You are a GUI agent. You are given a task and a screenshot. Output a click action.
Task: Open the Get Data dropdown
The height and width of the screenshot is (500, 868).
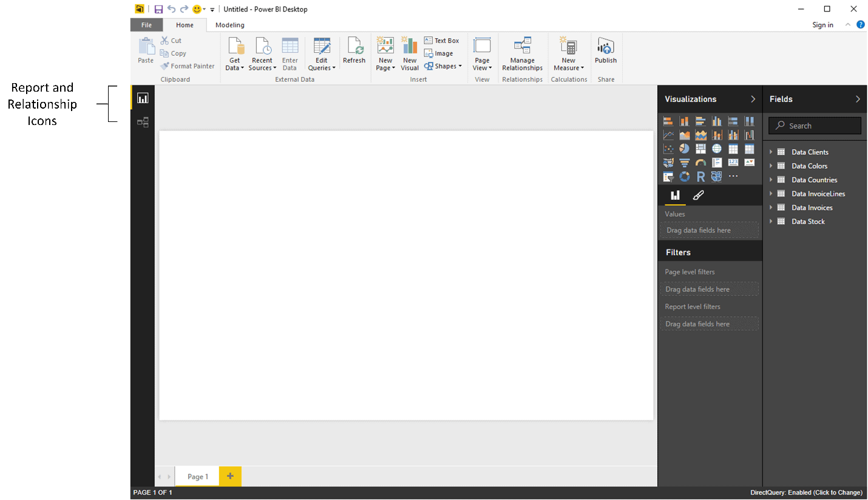pos(235,54)
